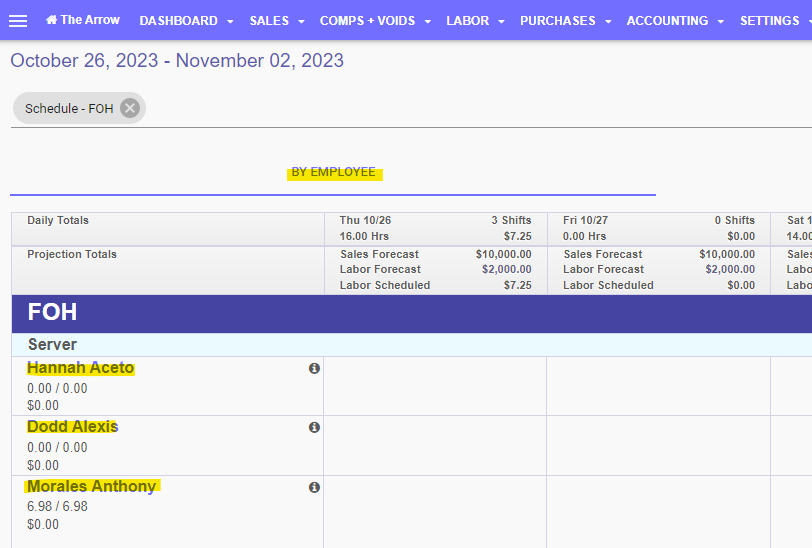
Task: Show info icon for Hannah Aceto
Action: [314, 368]
